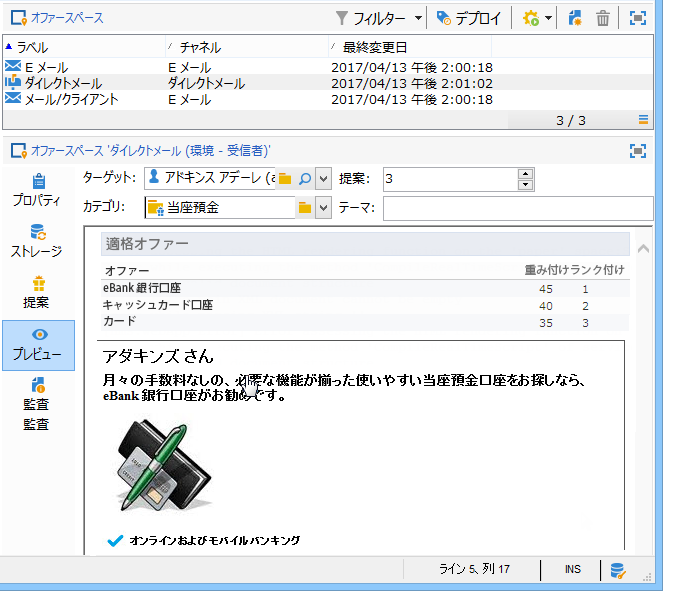
Task: Open the first 監査 tab with icon
Action: tap(38, 394)
